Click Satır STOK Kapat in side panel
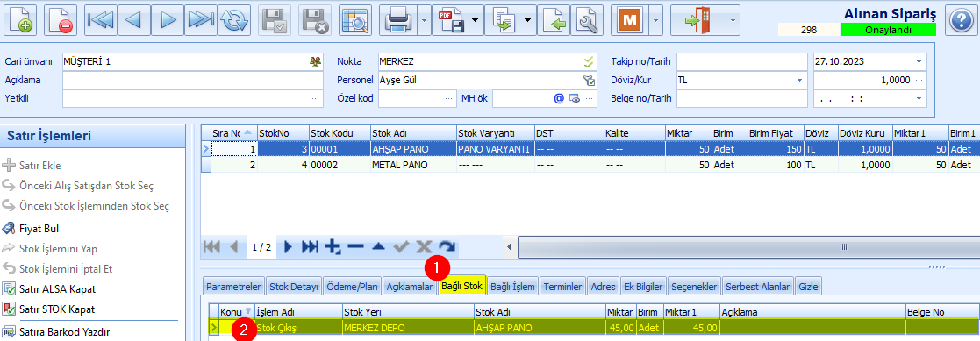 coord(58,309)
